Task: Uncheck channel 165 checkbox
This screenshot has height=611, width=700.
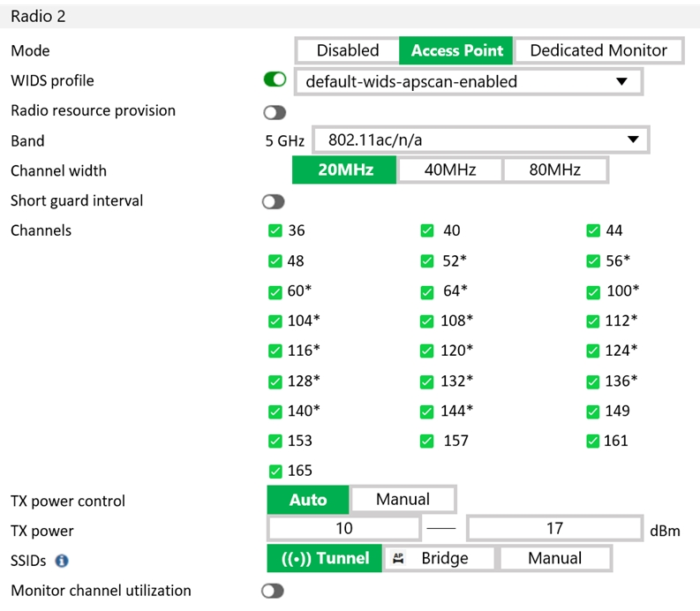Action: (x=275, y=471)
